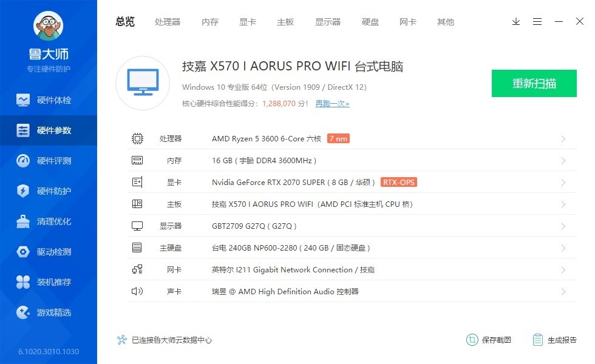The height and width of the screenshot is (364, 595).
Task: Click the memory icon in the 内存 row
Action: click(137, 160)
